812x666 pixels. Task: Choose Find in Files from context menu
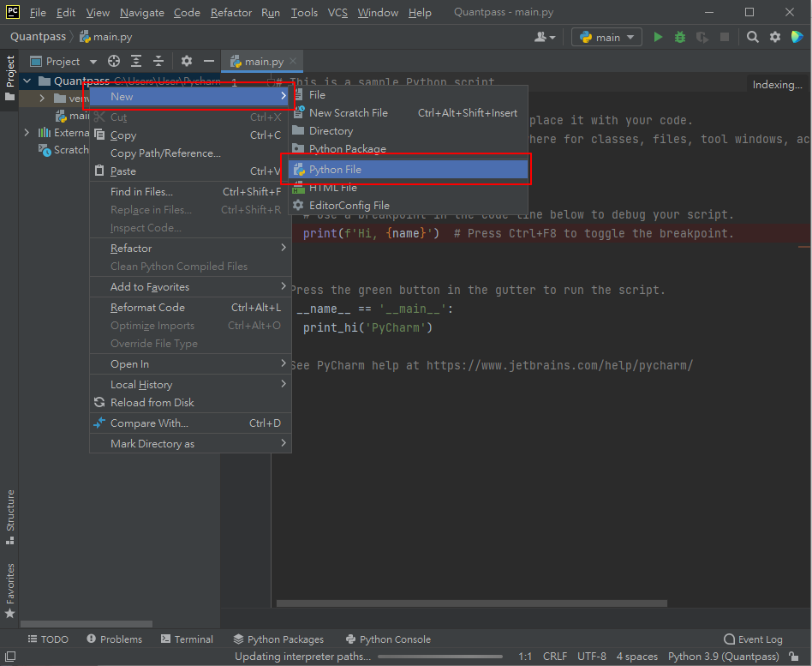point(190,192)
